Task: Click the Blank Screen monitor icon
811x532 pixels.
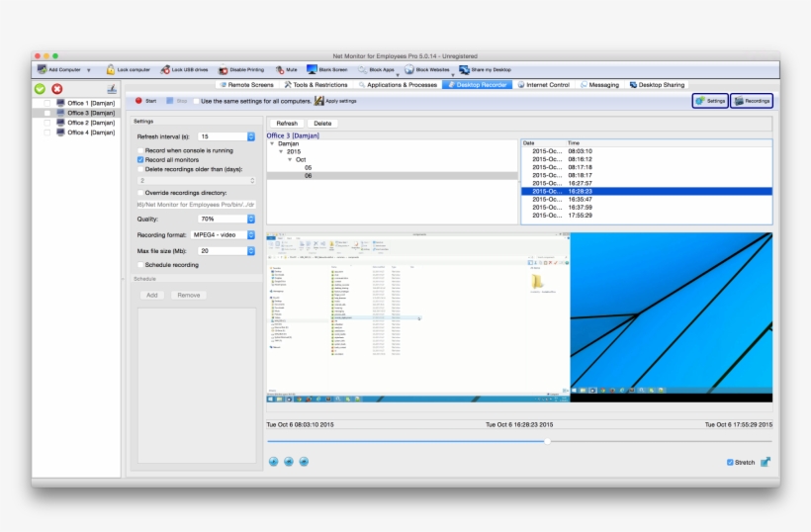Action: tap(312, 69)
